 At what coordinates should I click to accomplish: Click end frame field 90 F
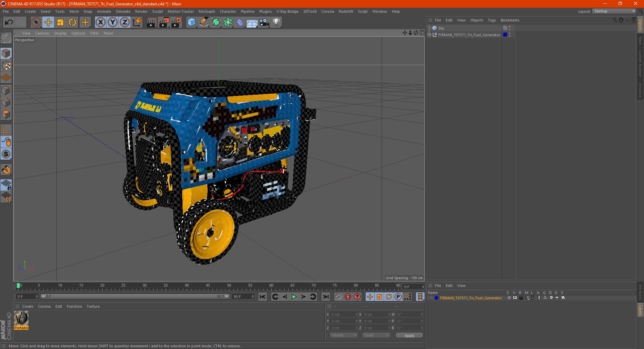pos(243,297)
